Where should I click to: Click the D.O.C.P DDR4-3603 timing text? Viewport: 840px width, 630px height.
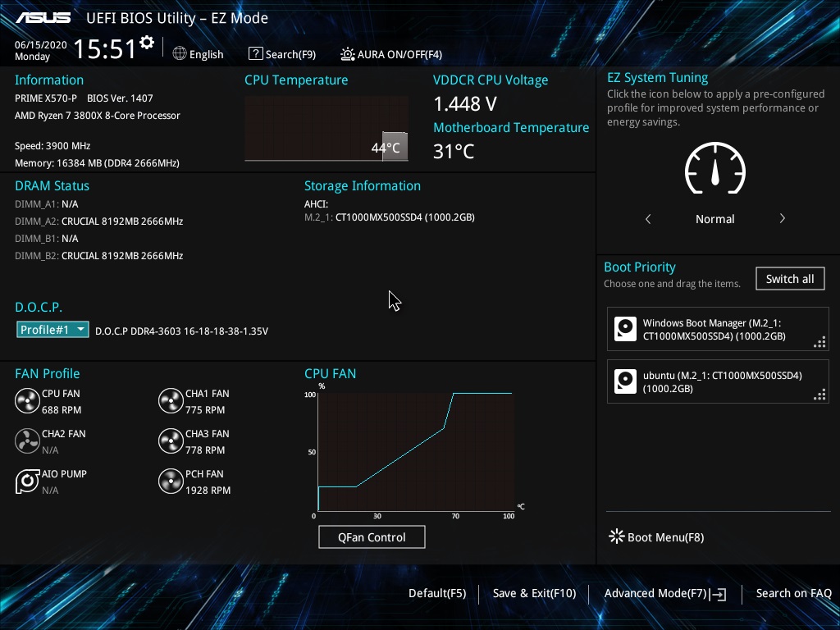pyautogui.click(x=181, y=331)
